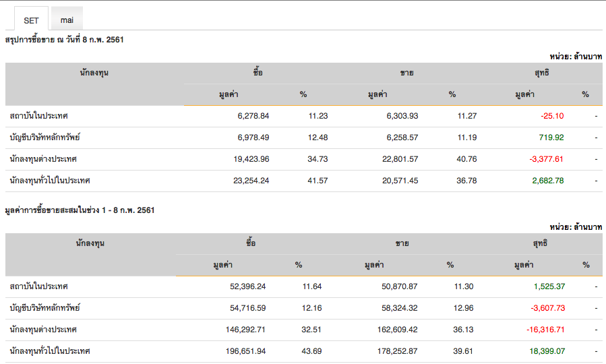Click the heading dated 8 ก.พ. 2561

tap(64, 40)
